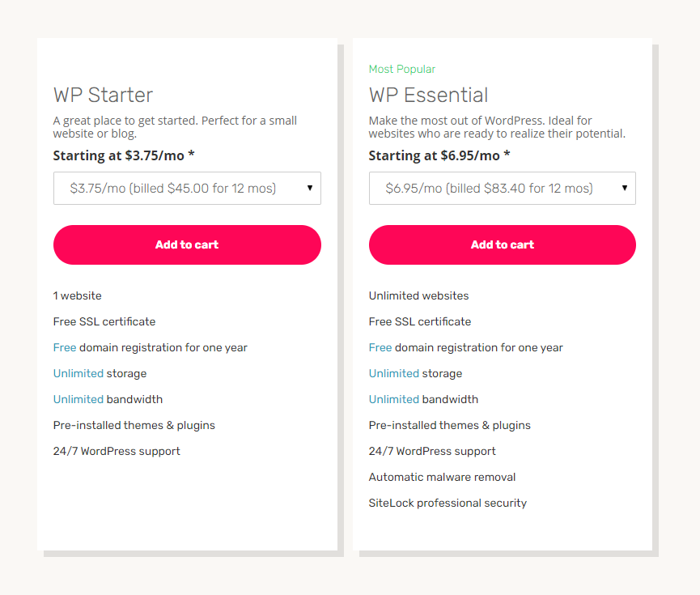Open Unlimited bandwidth link in WP Starter
This screenshot has height=595, width=700.
[78, 399]
